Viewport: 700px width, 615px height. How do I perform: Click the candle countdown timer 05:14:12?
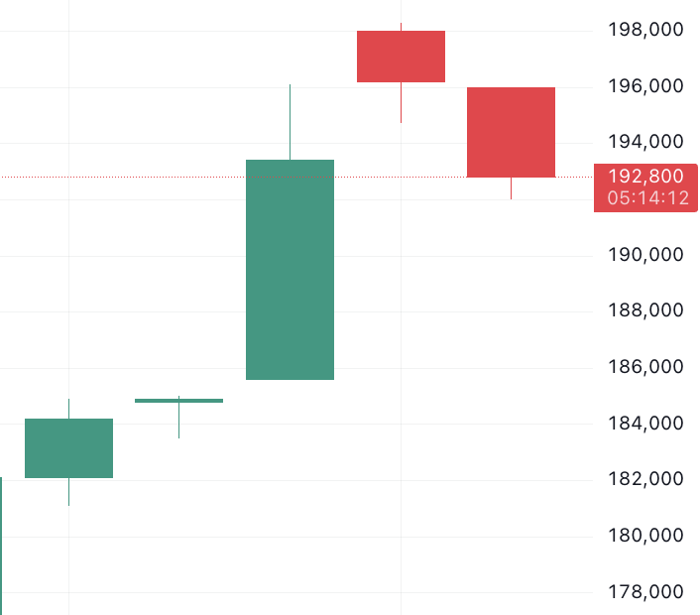tap(647, 198)
